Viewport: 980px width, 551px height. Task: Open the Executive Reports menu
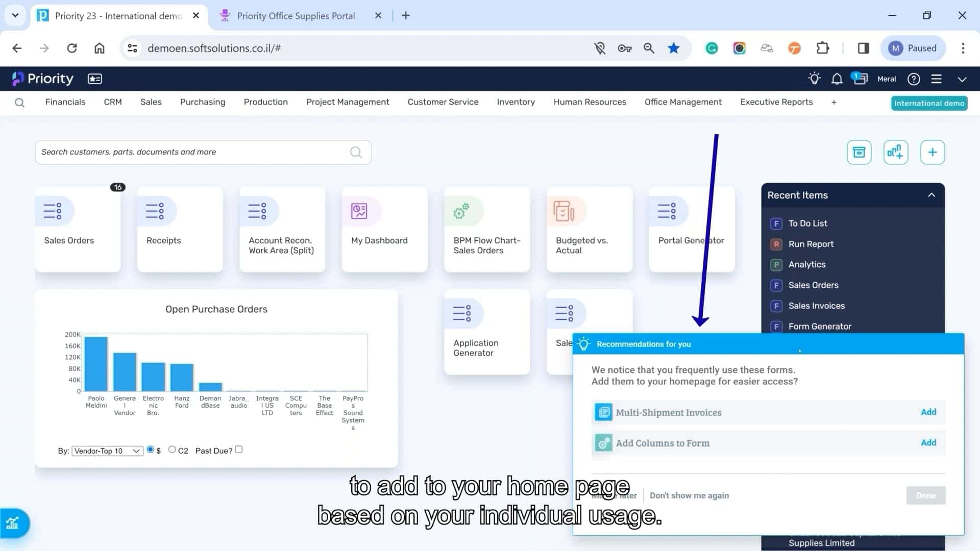pos(776,102)
